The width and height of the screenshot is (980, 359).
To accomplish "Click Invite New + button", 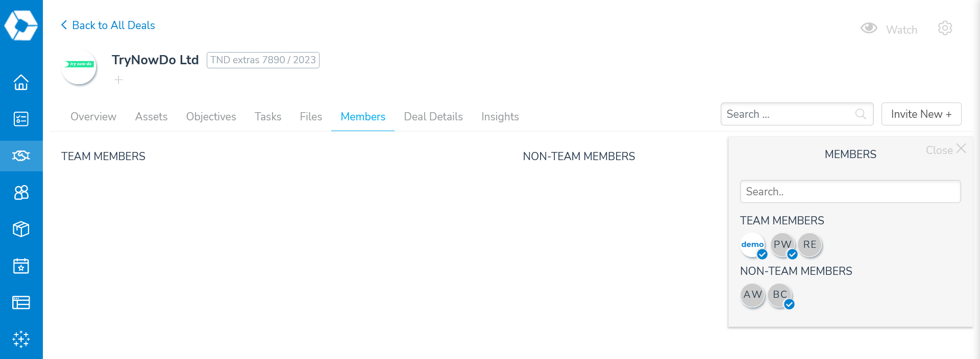I will point(921,114).
